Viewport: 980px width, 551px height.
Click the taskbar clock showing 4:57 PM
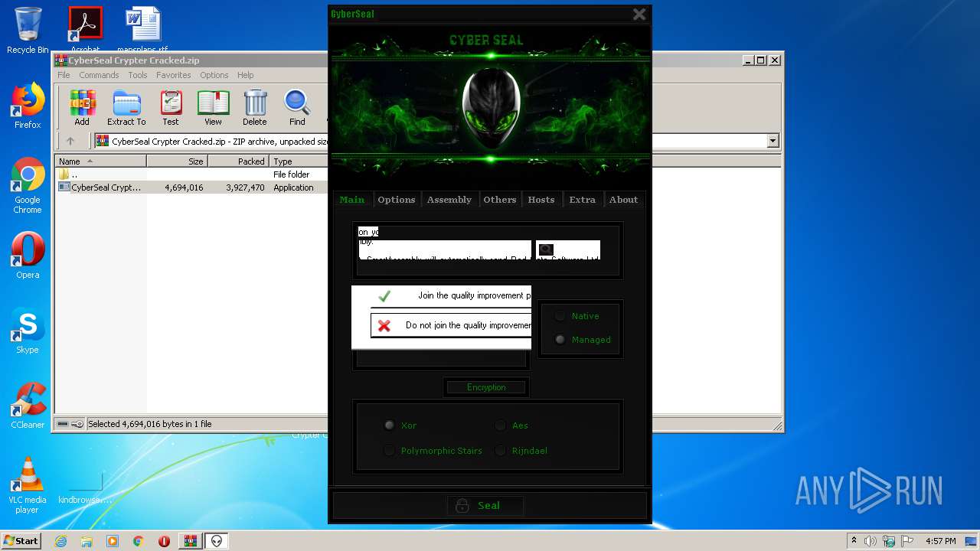(940, 541)
